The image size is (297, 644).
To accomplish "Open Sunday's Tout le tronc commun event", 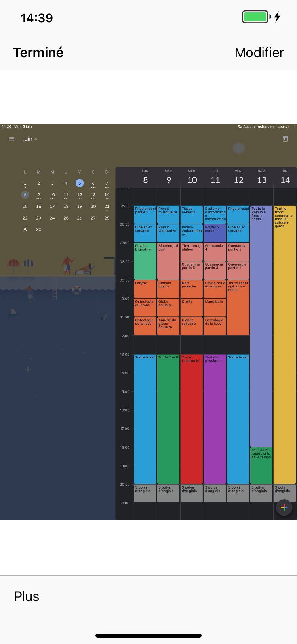I will 285,345.
